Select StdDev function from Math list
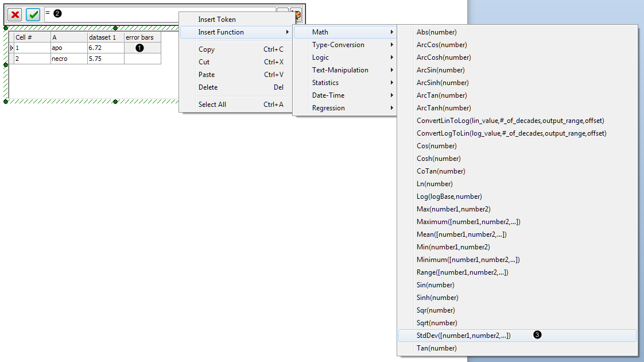The width and height of the screenshot is (644, 362). coord(464,336)
